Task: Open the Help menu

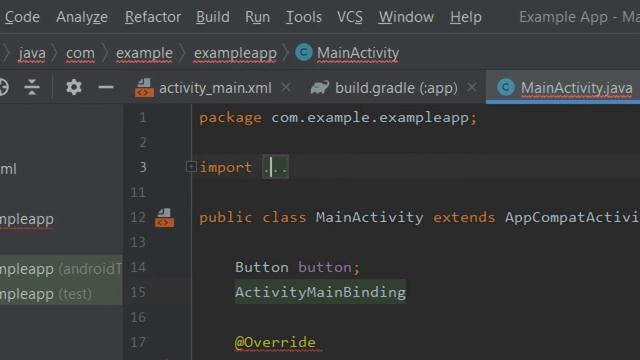Action: coord(466,17)
